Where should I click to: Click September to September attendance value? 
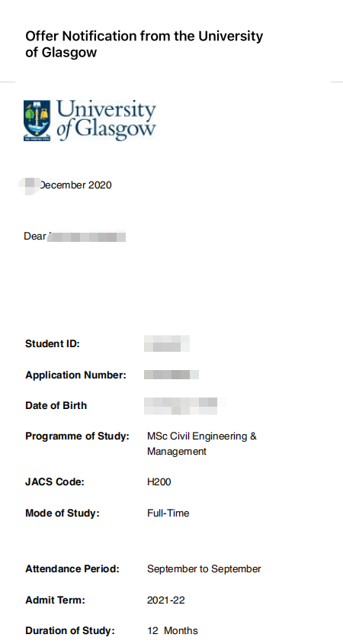(204, 569)
